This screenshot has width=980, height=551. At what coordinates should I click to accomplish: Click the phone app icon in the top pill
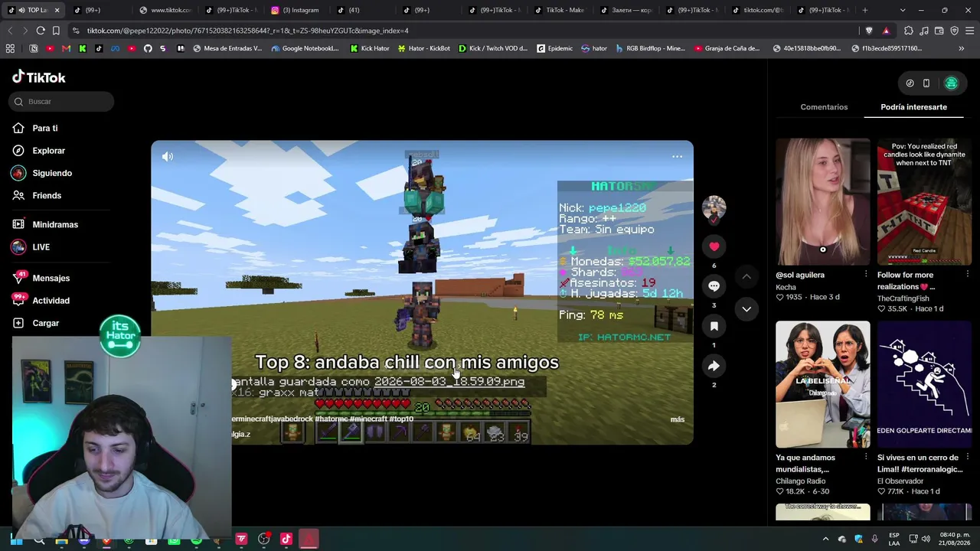[926, 83]
